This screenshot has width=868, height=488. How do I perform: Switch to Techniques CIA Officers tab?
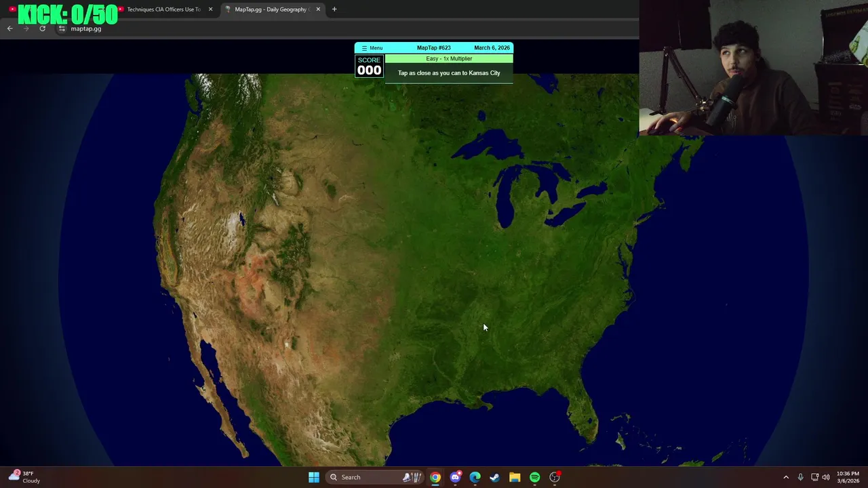point(163,9)
